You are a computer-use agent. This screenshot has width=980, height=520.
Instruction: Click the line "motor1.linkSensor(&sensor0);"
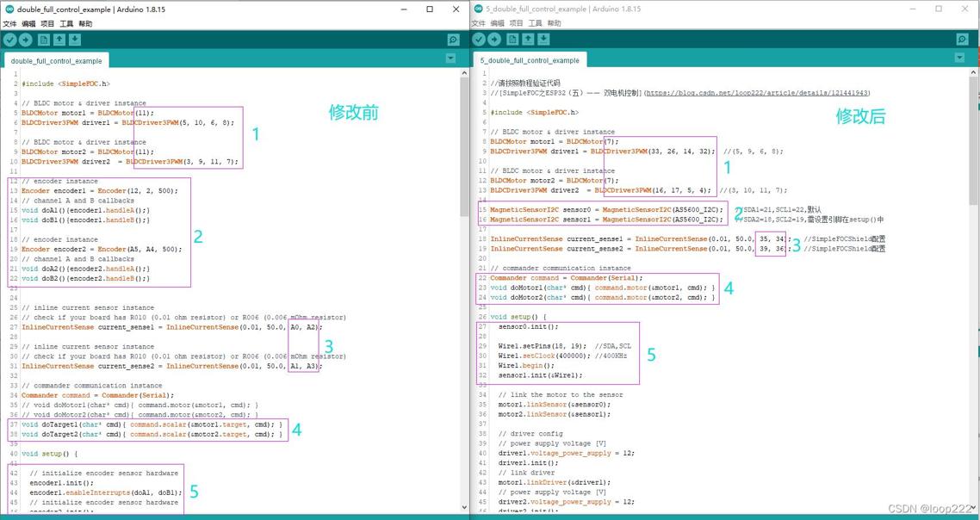click(x=555, y=405)
